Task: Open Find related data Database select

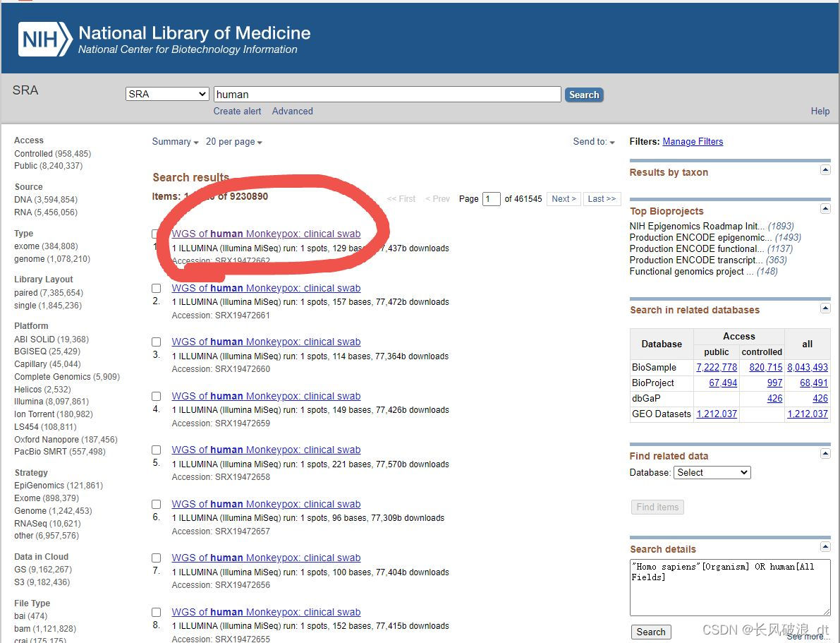Action: 712,472
